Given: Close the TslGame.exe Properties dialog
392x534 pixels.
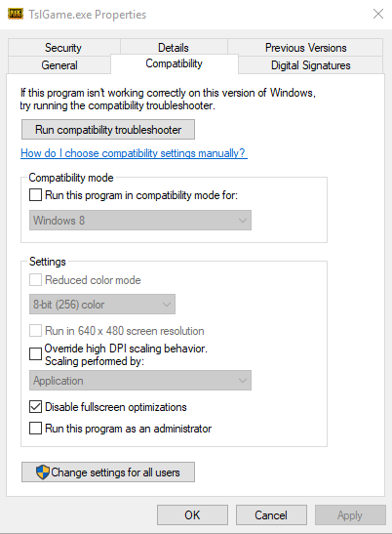Looking at the screenshot, I should coord(378,14).
